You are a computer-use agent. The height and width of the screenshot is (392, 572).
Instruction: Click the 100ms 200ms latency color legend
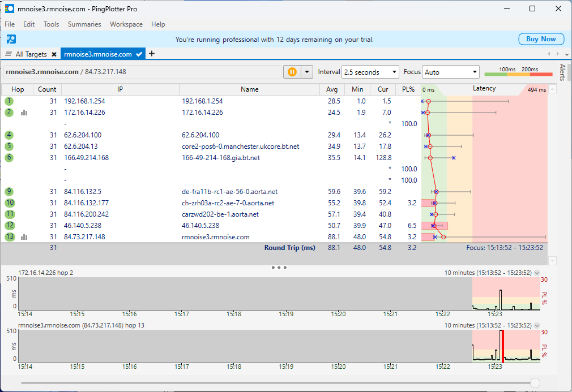point(518,71)
